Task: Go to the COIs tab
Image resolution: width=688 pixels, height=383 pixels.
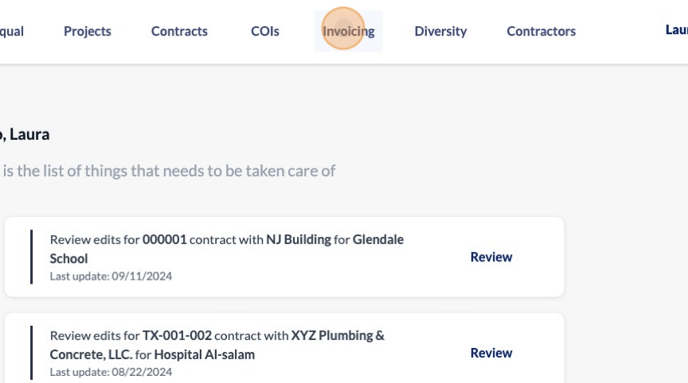Action: pyautogui.click(x=265, y=31)
